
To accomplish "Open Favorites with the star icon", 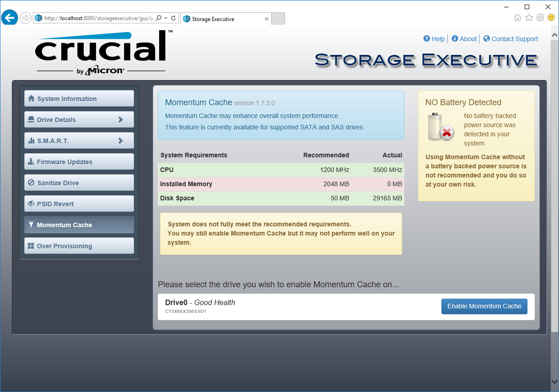I will pos(529,18).
